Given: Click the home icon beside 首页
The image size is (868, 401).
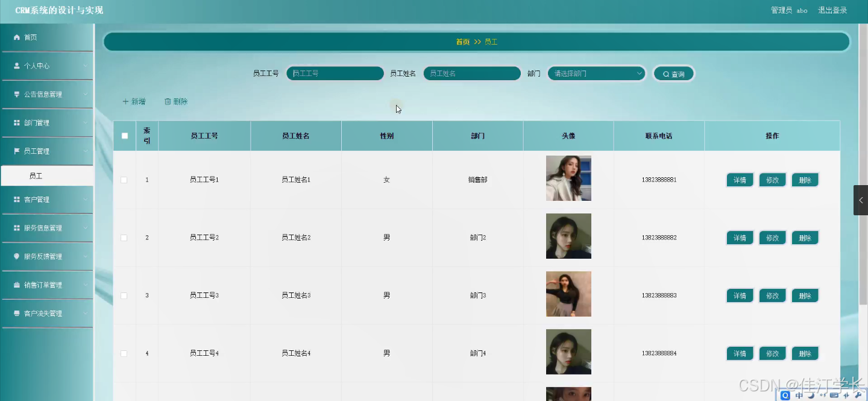Looking at the screenshot, I should point(17,37).
